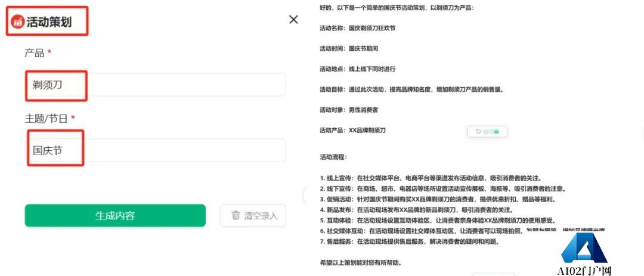
Task: Close the 活动策划 panel with the X
Action: (x=293, y=19)
